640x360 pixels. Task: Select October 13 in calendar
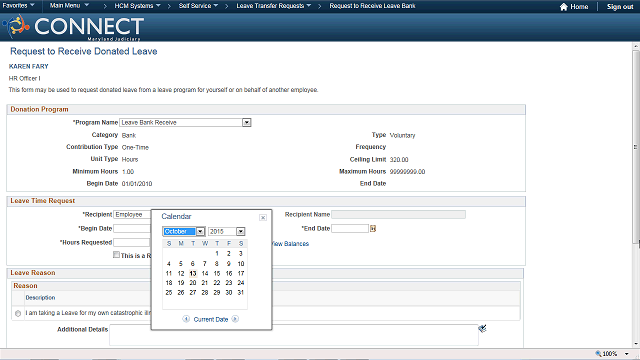(193, 273)
